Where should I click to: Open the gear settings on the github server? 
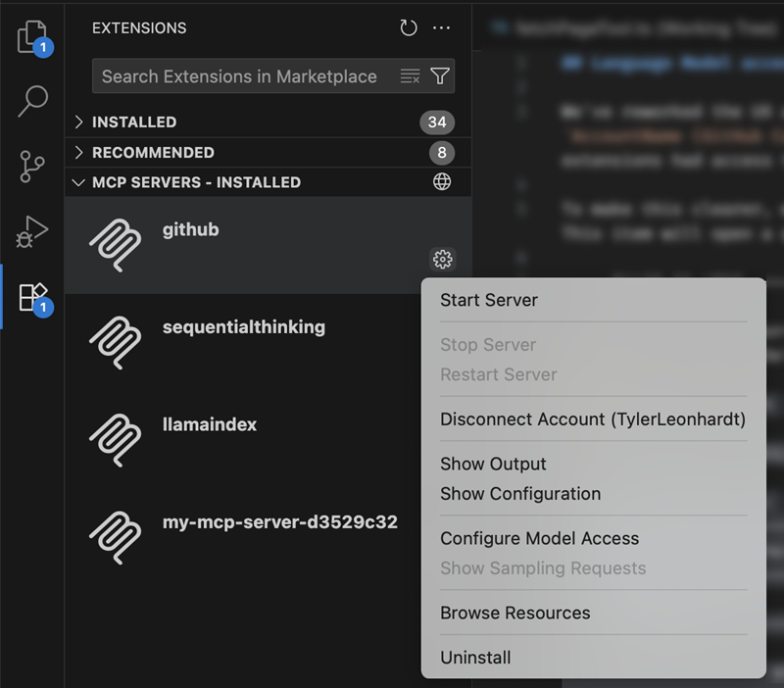[x=443, y=260]
